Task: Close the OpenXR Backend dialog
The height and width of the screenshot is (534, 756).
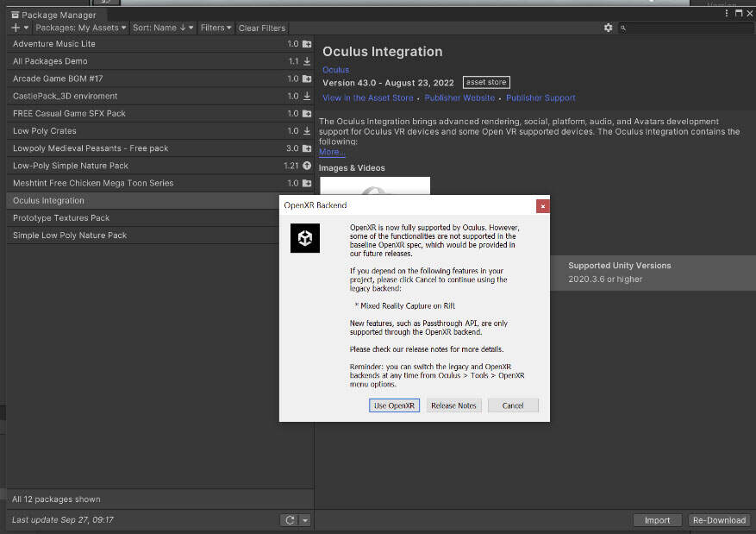Action: (x=542, y=205)
